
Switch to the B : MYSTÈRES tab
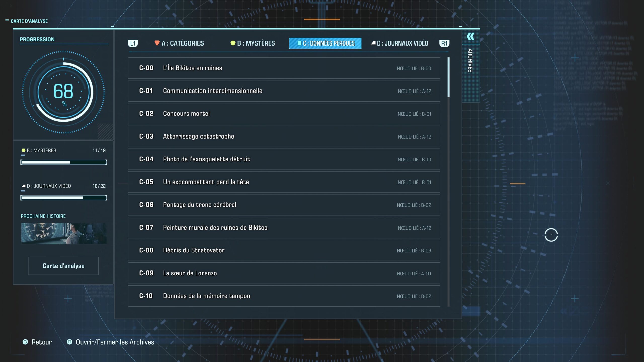[253, 43]
